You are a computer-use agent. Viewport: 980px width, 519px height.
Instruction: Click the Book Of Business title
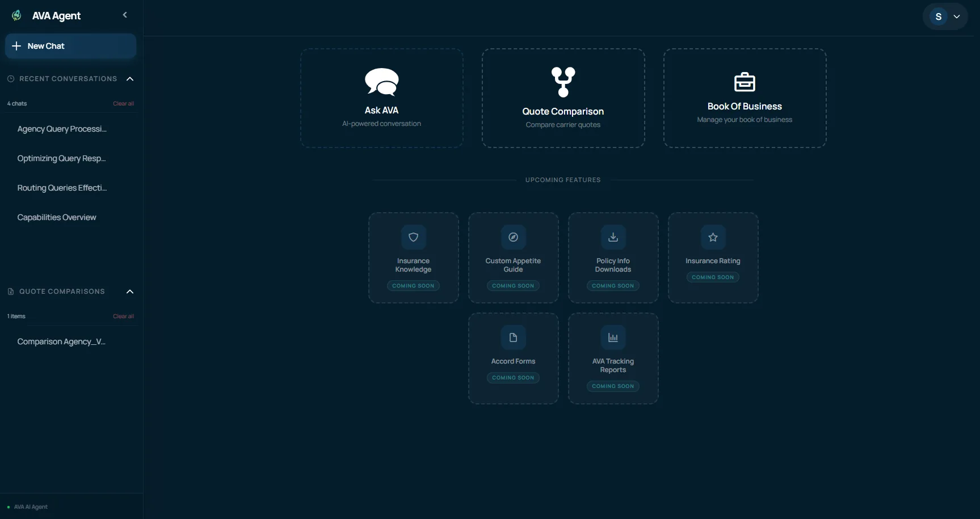point(745,107)
